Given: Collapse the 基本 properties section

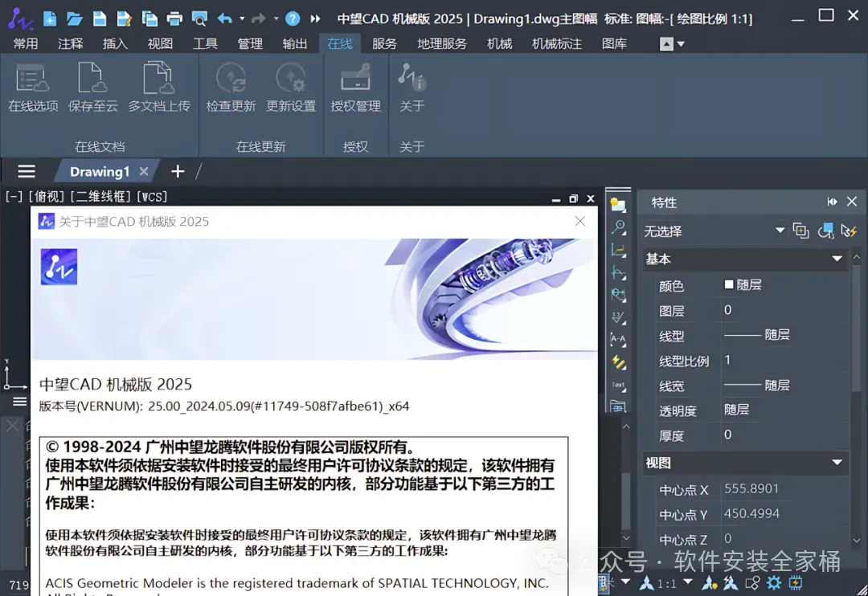Looking at the screenshot, I should coord(837,259).
